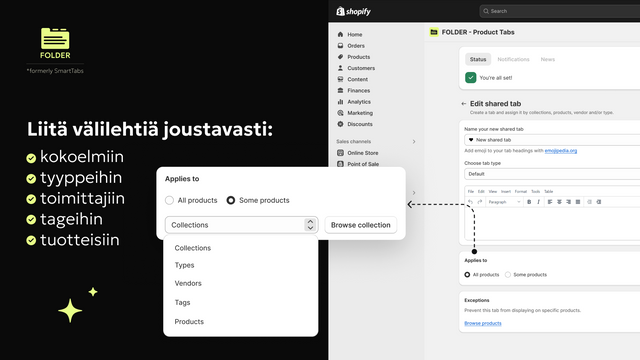This screenshot has width=640, height=360.
Task: Open the Paragraph style dropdown
Action: coord(504,202)
